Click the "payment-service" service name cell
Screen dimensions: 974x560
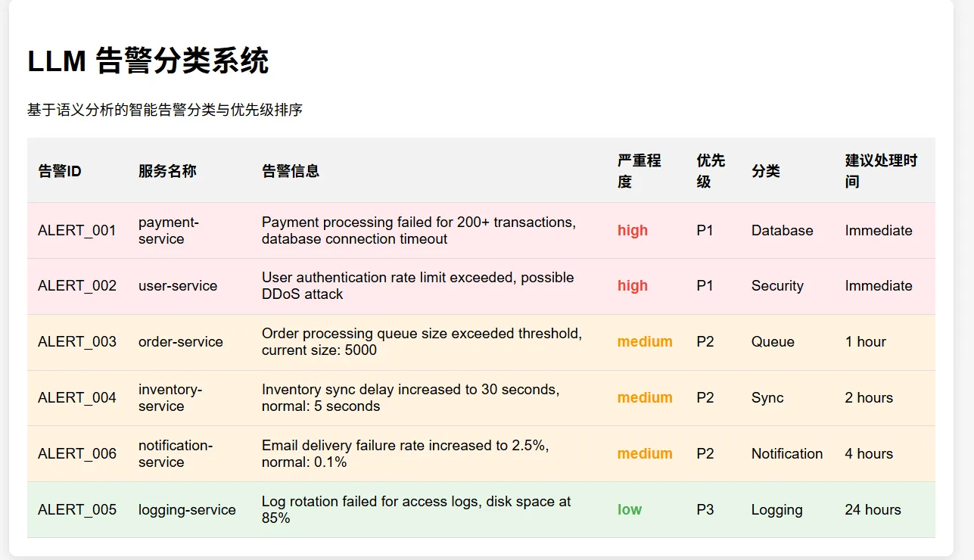coord(169,231)
